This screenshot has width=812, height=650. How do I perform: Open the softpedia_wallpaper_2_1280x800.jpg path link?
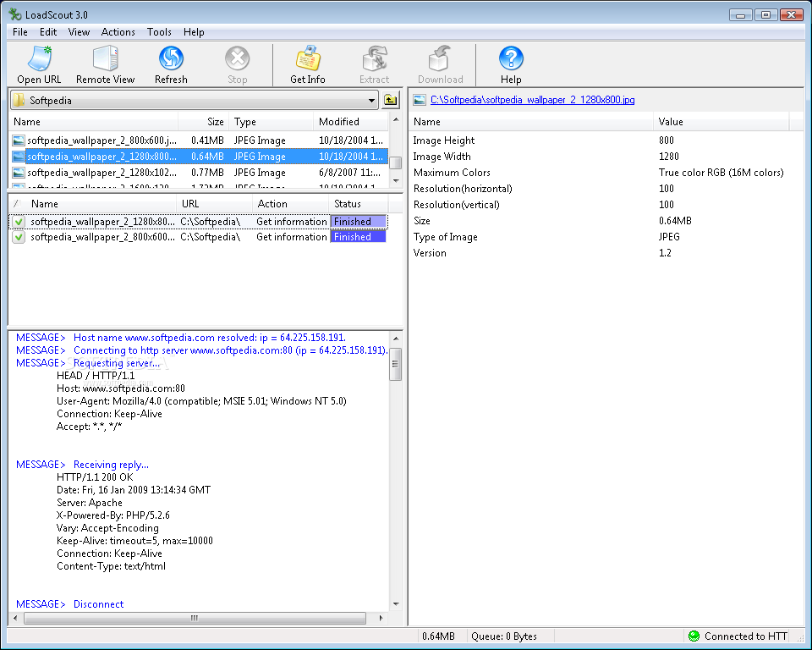532,100
